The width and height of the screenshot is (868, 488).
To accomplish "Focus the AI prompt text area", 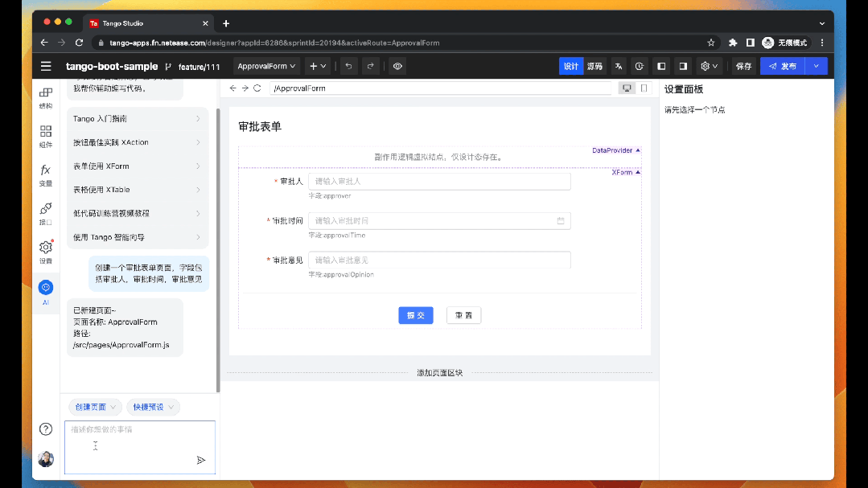I will (x=140, y=447).
